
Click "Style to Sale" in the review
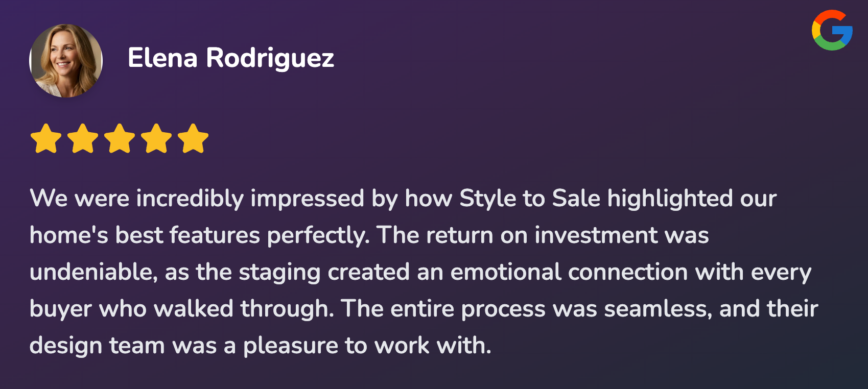click(x=529, y=199)
